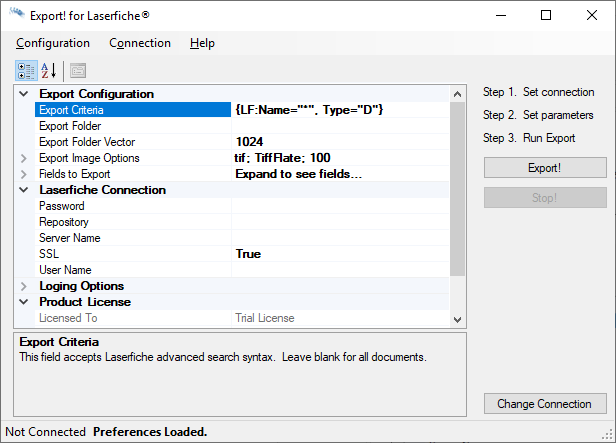
Task: Click the Stop! button
Action: (x=545, y=198)
